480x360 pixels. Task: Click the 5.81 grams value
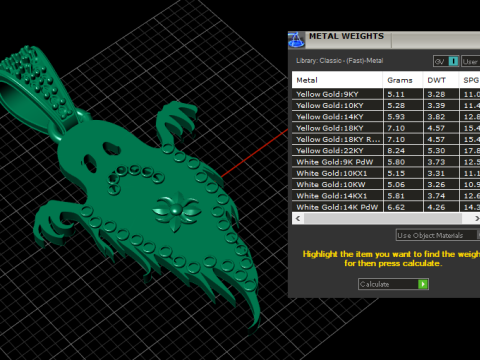point(396,196)
